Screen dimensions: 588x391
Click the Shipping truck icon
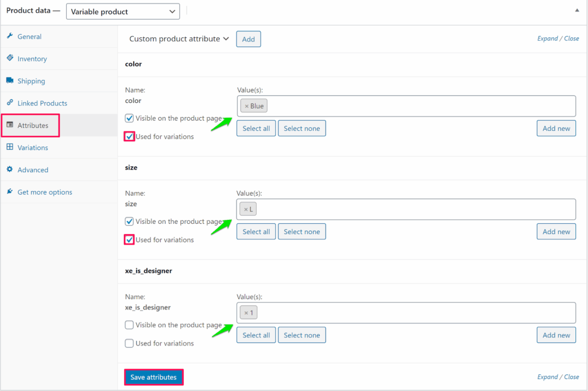(10, 81)
